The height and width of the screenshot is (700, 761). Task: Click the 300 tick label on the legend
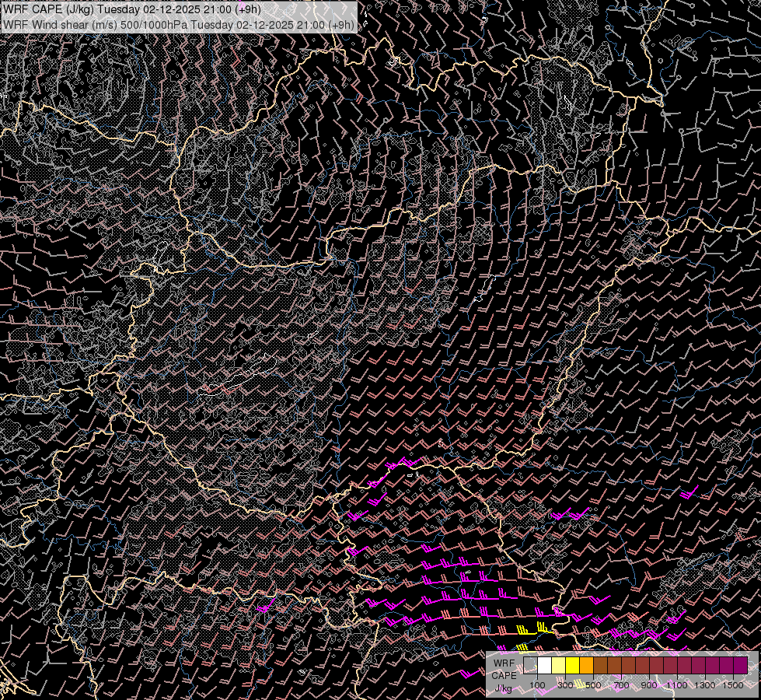pos(565,685)
